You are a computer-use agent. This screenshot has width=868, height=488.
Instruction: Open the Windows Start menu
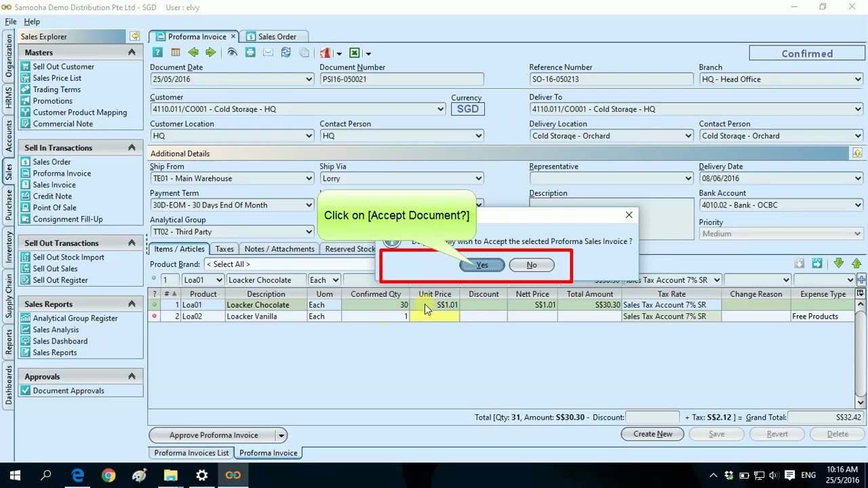click(15, 475)
